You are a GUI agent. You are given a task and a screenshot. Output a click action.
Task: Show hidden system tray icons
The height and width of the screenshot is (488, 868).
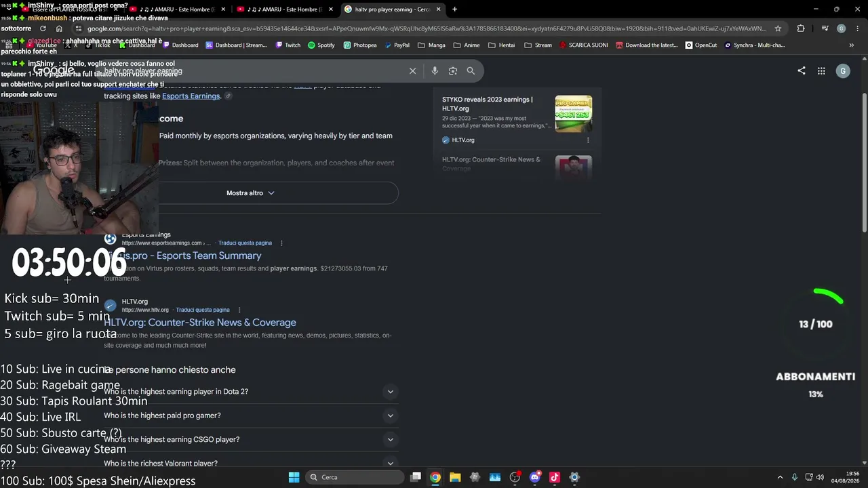(x=780, y=477)
